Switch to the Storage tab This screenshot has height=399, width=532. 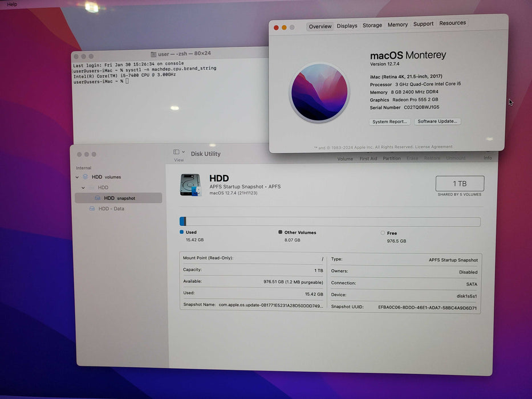[x=372, y=25]
